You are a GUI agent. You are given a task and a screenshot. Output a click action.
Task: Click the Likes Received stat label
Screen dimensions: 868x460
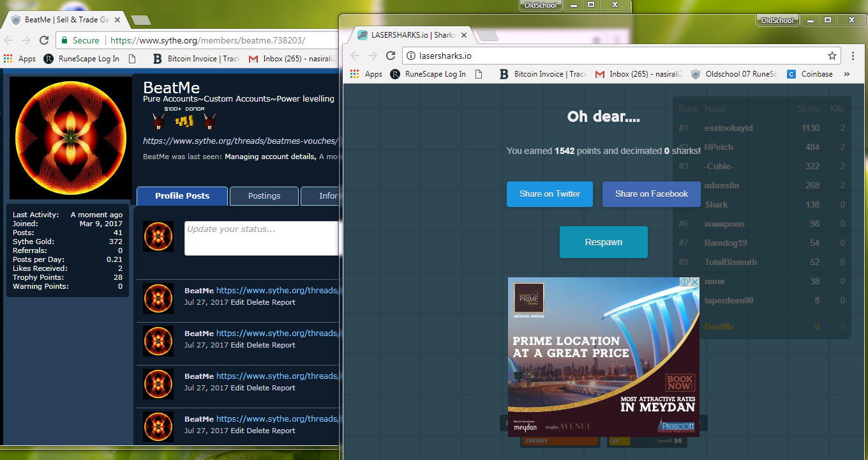[40, 269]
